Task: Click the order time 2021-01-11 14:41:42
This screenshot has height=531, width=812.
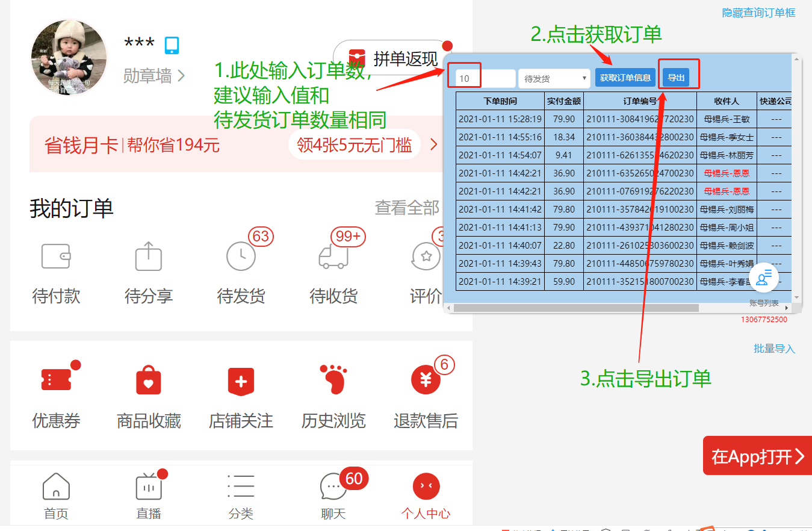Action: click(500, 210)
